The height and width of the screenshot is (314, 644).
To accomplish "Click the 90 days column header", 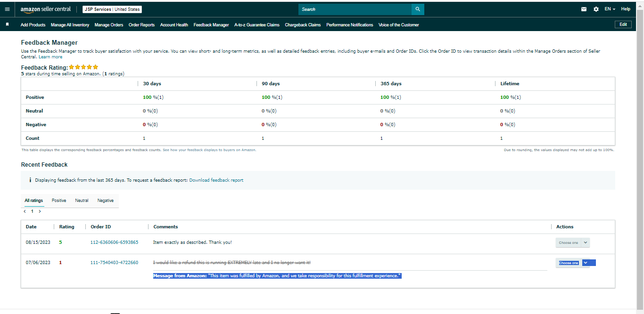I will [x=271, y=84].
